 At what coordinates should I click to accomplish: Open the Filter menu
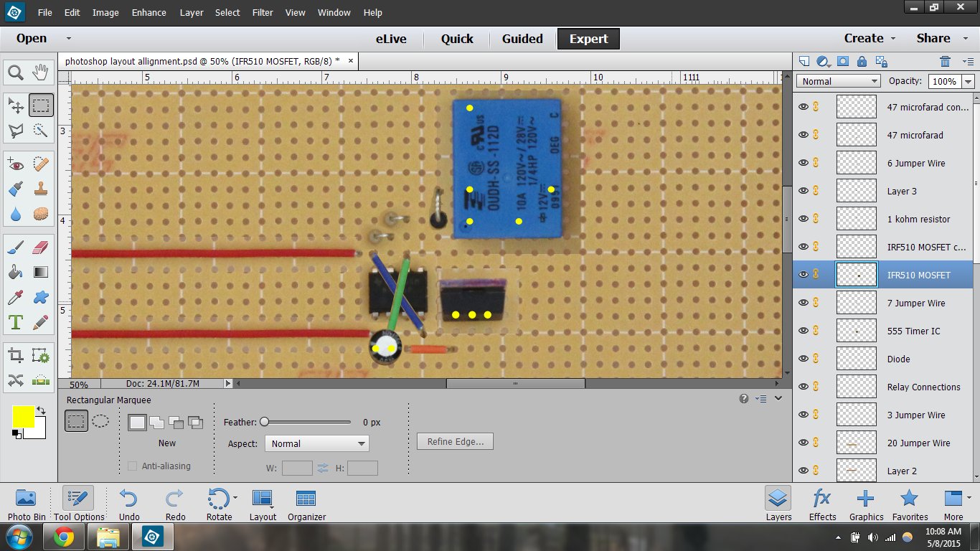coord(263,12)
